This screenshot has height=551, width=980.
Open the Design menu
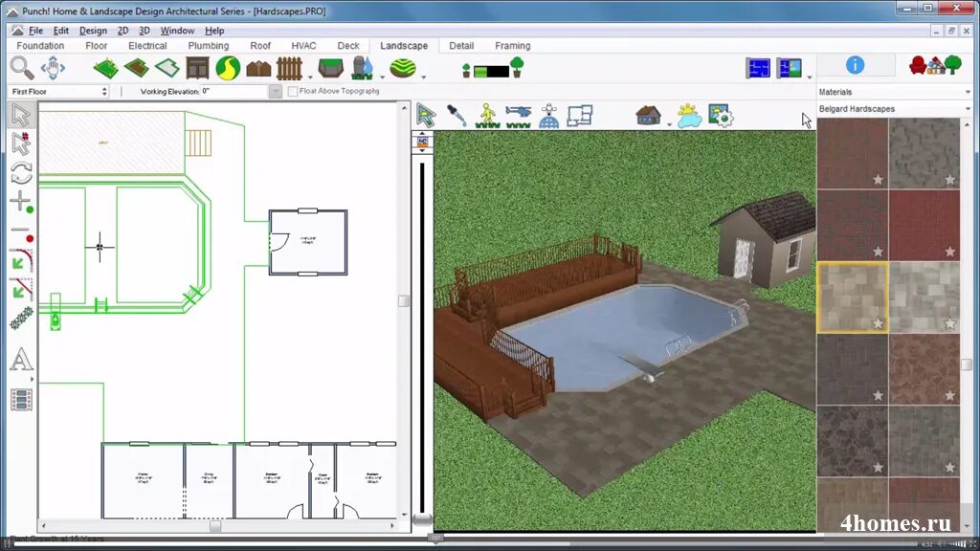coord(93,31)
